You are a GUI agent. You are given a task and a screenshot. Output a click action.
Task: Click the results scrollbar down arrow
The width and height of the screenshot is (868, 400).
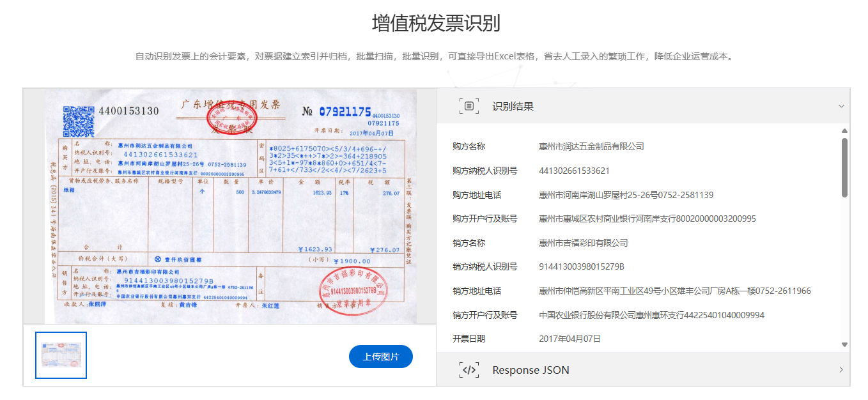(844, 344)
